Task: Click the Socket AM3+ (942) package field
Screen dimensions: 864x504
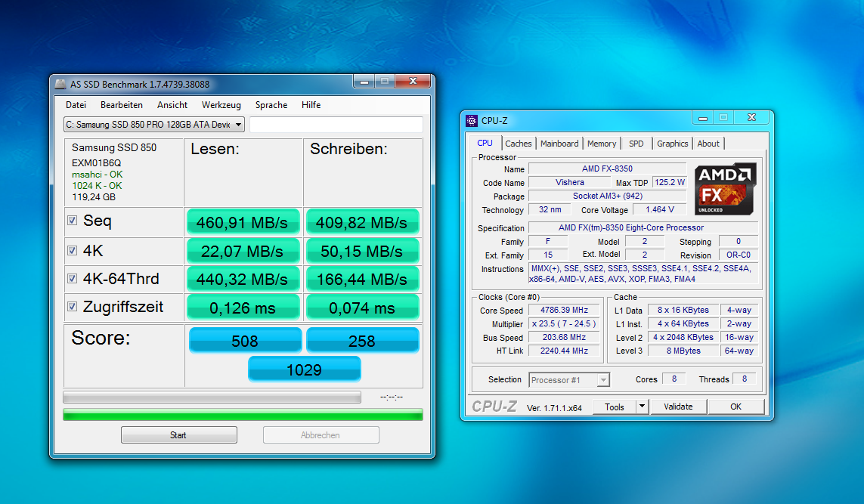Action: click(x=607, y=196)
